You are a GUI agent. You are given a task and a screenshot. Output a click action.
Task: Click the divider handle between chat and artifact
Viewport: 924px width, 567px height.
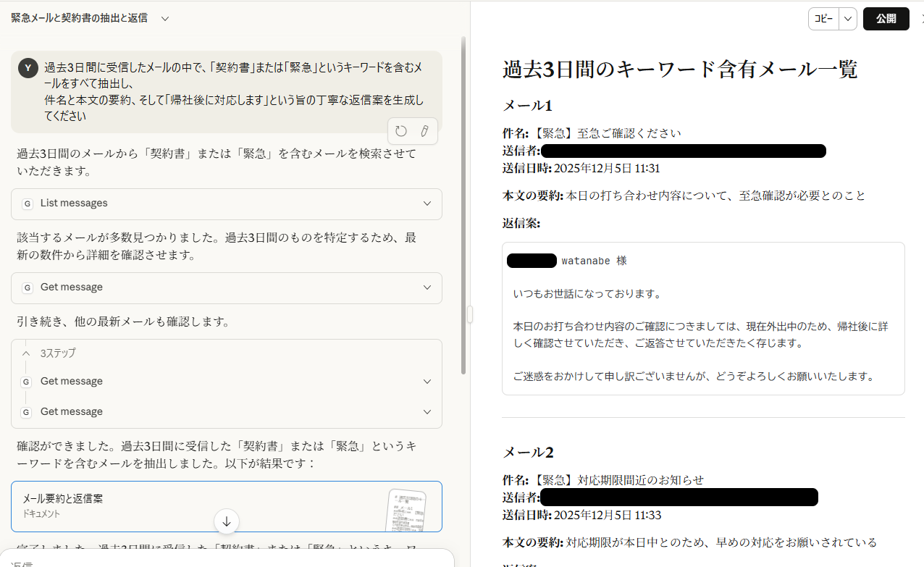[470, 314]
